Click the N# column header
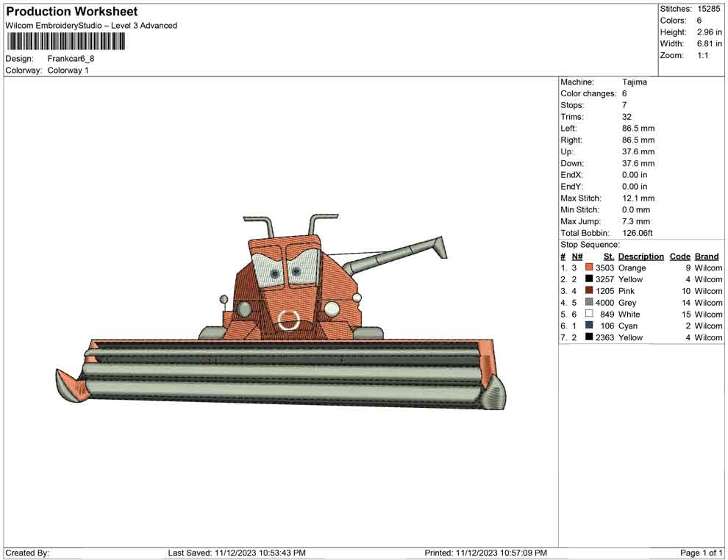The width and height of the screenshot is (728, 560). click(x=577, y=256)
